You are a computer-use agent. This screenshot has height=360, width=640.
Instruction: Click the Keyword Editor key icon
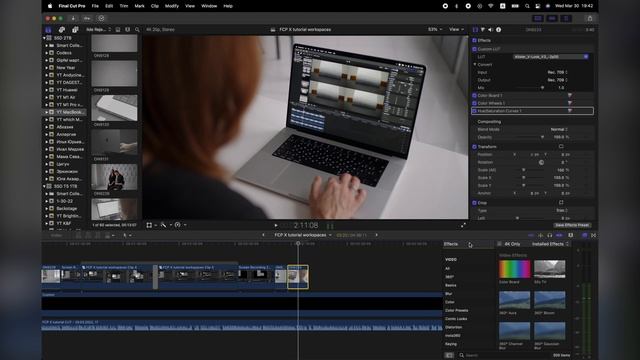click(x=87, y=18)
